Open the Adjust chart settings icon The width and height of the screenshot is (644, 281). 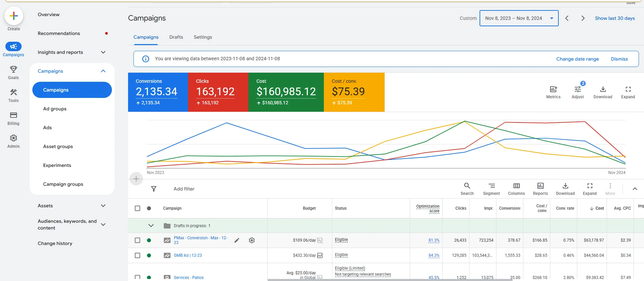coord(578,90)
